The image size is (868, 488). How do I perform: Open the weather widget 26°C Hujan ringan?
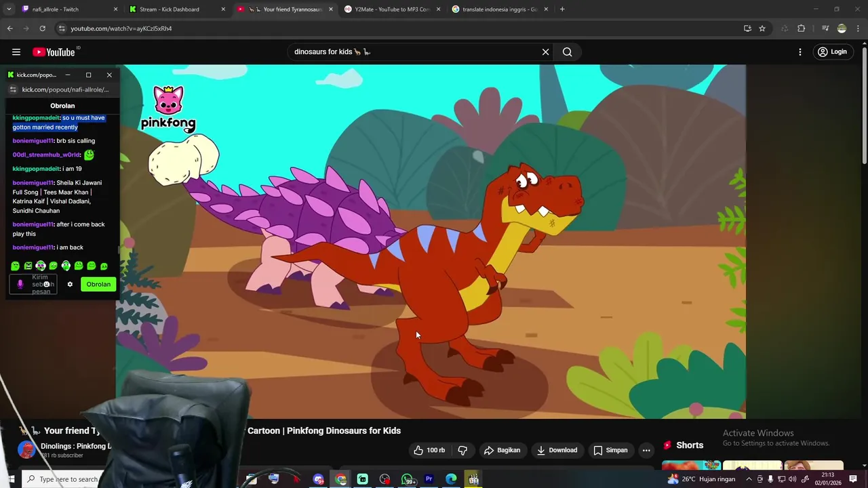(702, 479)
